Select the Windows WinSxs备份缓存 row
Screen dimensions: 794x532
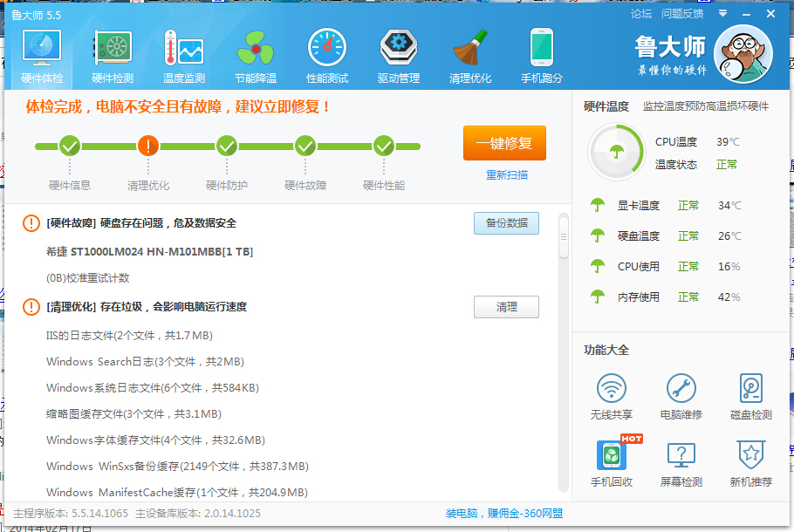(177, 467)
